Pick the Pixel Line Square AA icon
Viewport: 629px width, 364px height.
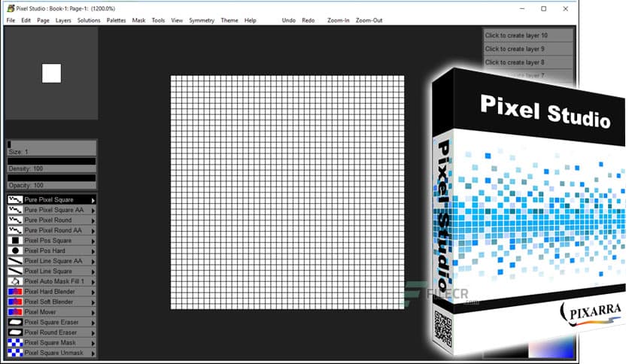click(x=15, y=261)
